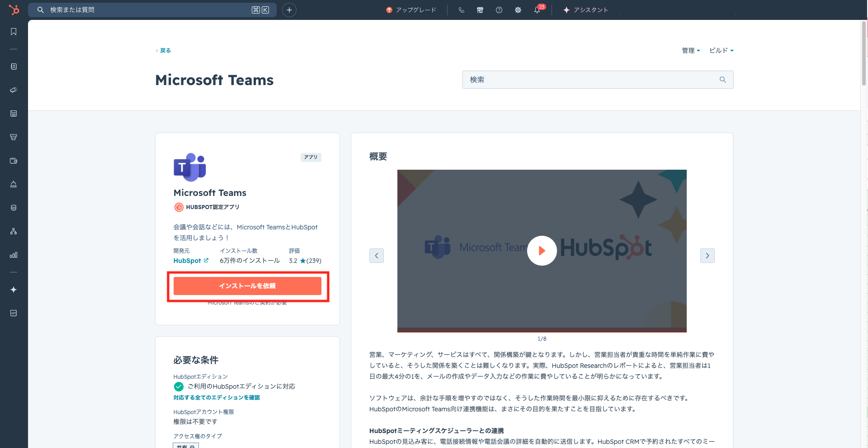The height and width of the screenshot is (448, 868).
Task: Click the global 検索または質問 search field
Action: (152, 10)
